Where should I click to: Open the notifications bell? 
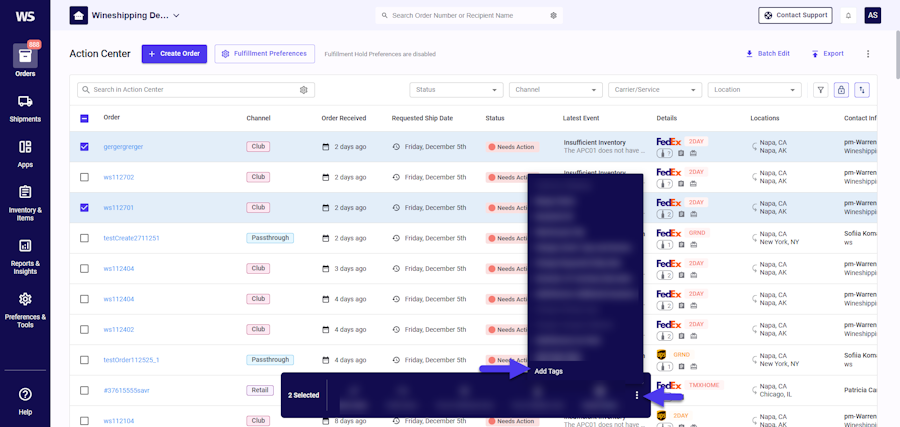(848, 15)
